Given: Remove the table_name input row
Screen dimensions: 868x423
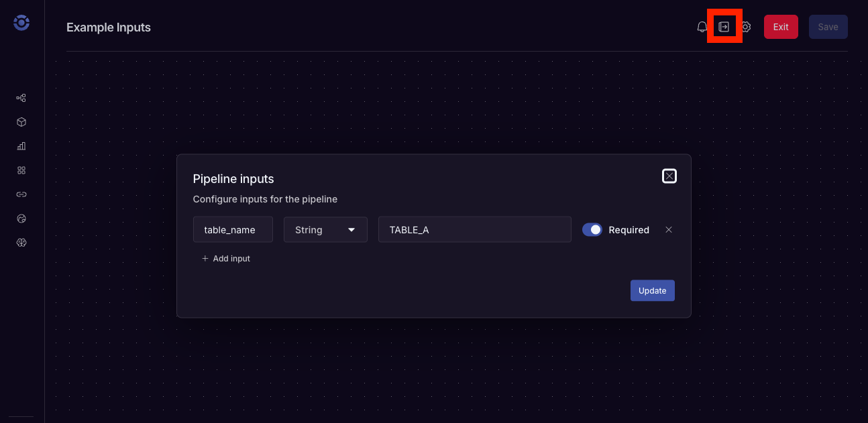Looking at the screenshot, I should coord(669,229).
